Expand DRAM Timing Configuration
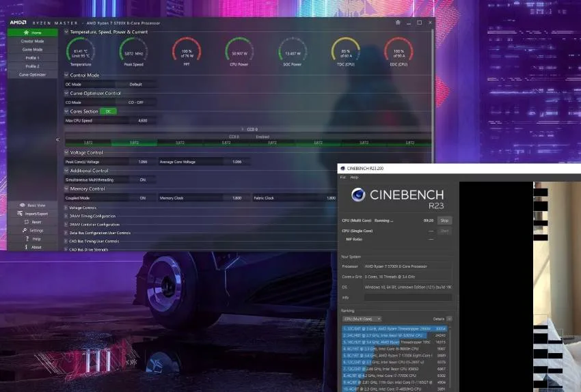 66,216
